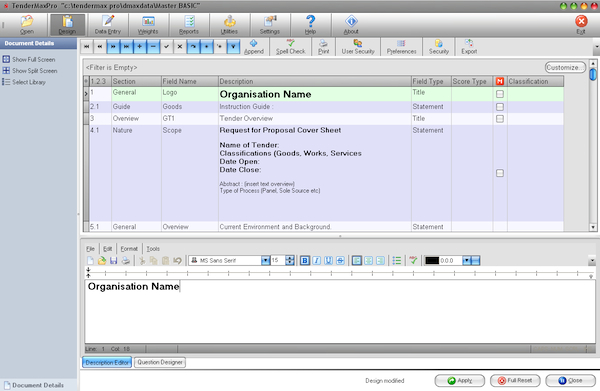This screenshot has width=600, height=391.
Task: Open the Weights module
Action: (x=148, y=25)
